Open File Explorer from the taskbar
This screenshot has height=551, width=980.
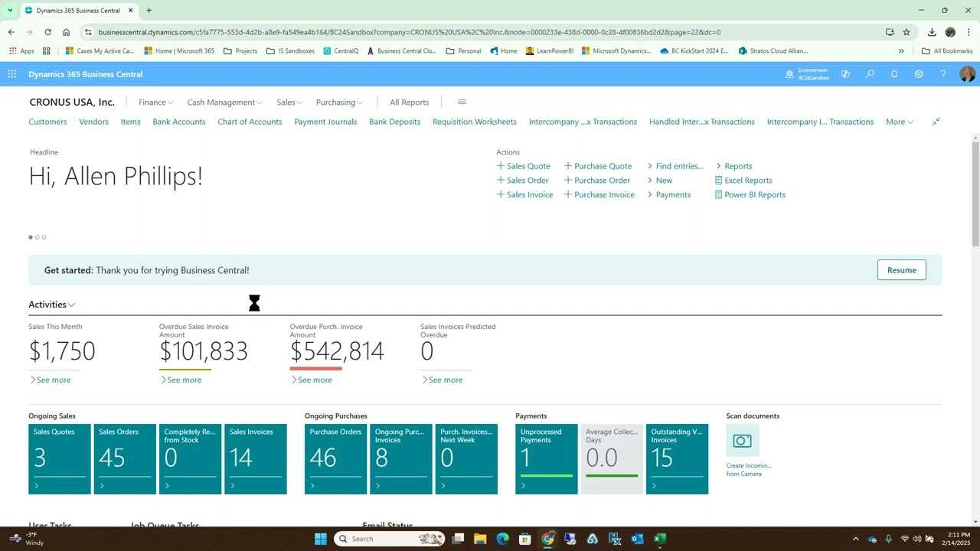[480, 539]
